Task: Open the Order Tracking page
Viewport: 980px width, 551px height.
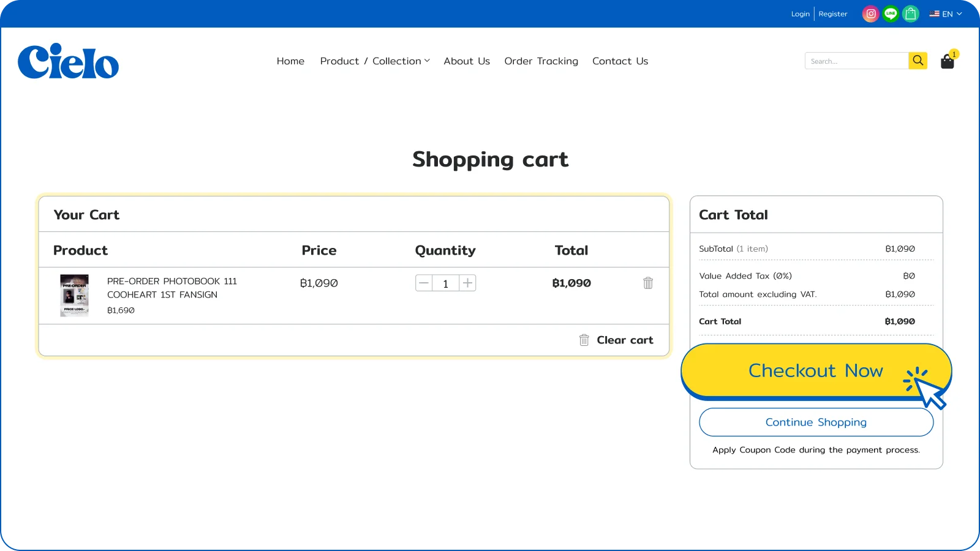Action: click(541, 61)
